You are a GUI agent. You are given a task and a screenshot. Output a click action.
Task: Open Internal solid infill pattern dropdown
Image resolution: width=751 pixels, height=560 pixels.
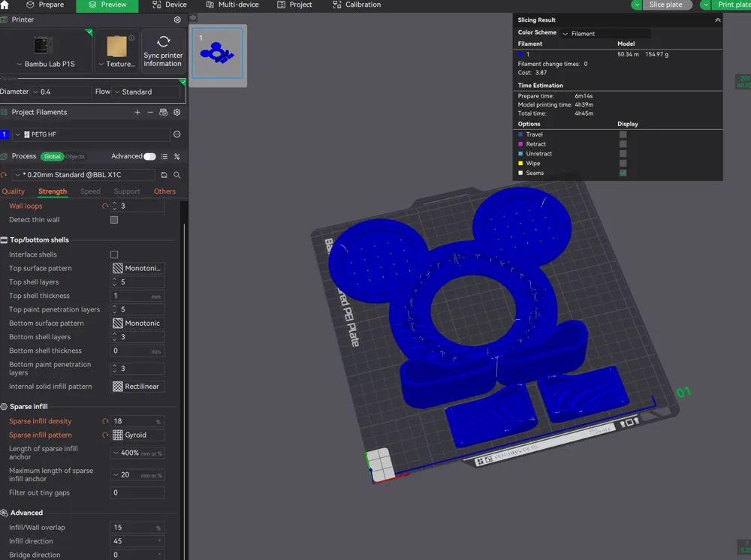click(138, 387)
